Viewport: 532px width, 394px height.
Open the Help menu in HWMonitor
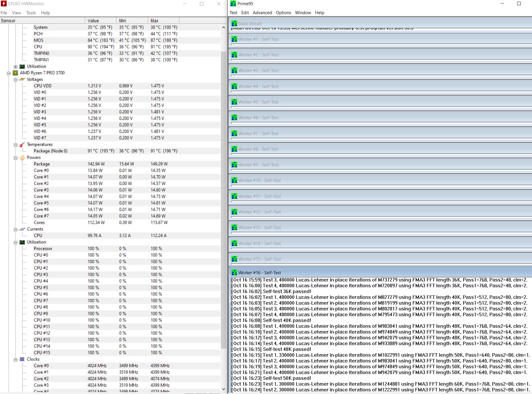[x=45, y=13]
